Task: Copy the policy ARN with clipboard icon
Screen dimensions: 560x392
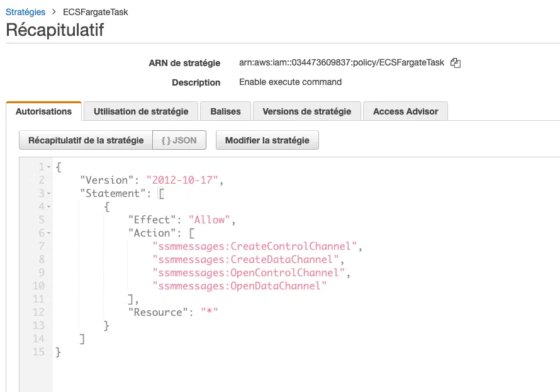Action: 456,63
